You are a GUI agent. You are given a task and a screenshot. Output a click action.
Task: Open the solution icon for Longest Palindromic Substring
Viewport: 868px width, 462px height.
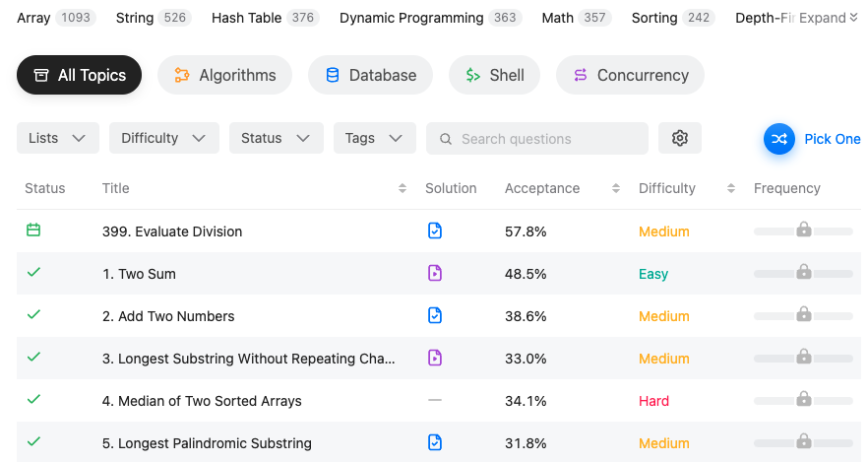pyautogui.click(x=435, y=442)
